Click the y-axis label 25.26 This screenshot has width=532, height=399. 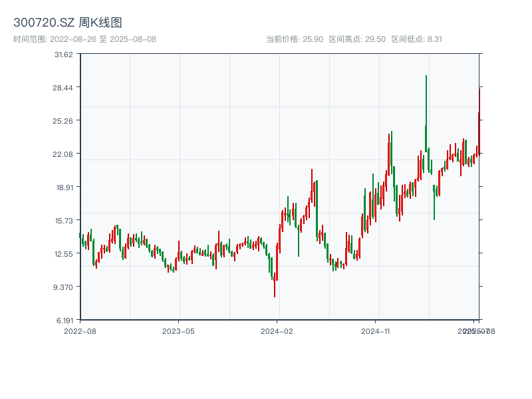pyautogui.click(x=63, y=121)
